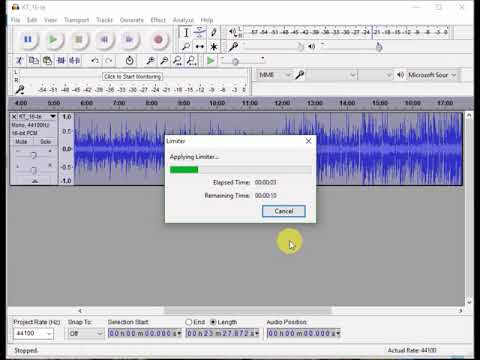Click the Silence audio icon

(74, 61)
